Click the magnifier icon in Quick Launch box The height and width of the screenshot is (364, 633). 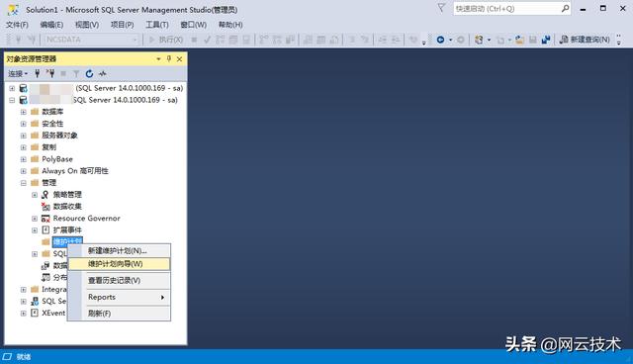565,9
